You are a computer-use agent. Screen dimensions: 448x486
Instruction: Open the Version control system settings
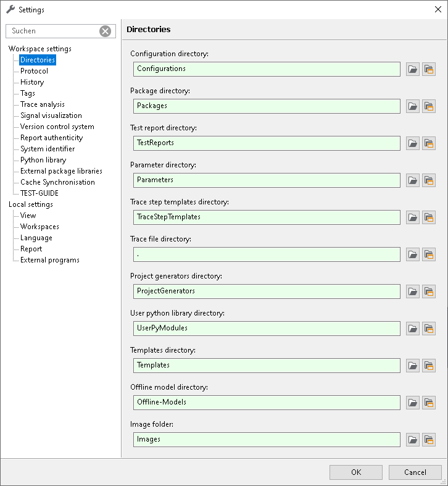pos(57,127)
